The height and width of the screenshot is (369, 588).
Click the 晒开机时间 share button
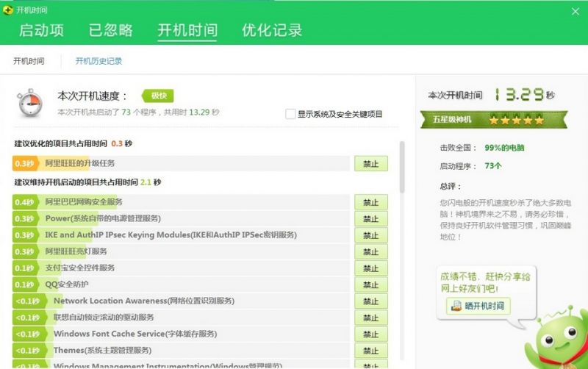point(478,306)
